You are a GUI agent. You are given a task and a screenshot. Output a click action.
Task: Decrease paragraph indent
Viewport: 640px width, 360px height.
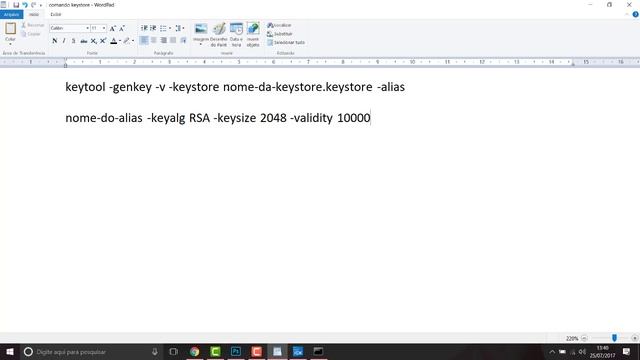tap(144, 28)
